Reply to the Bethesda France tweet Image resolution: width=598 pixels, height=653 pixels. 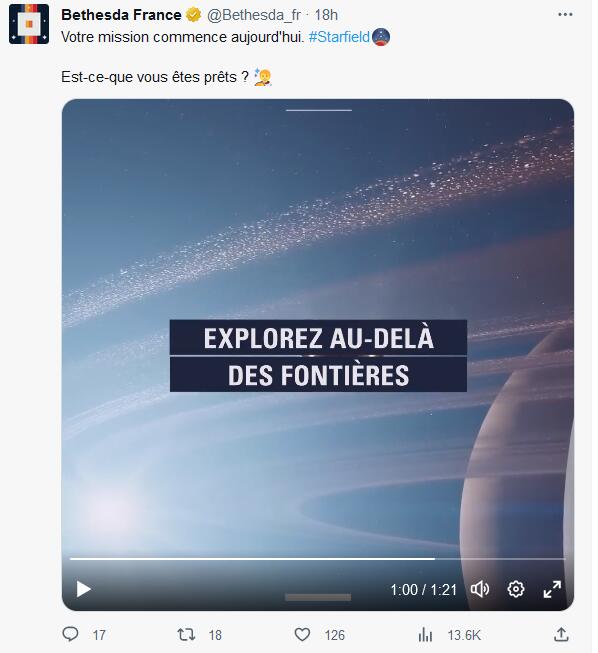point(70,634)
